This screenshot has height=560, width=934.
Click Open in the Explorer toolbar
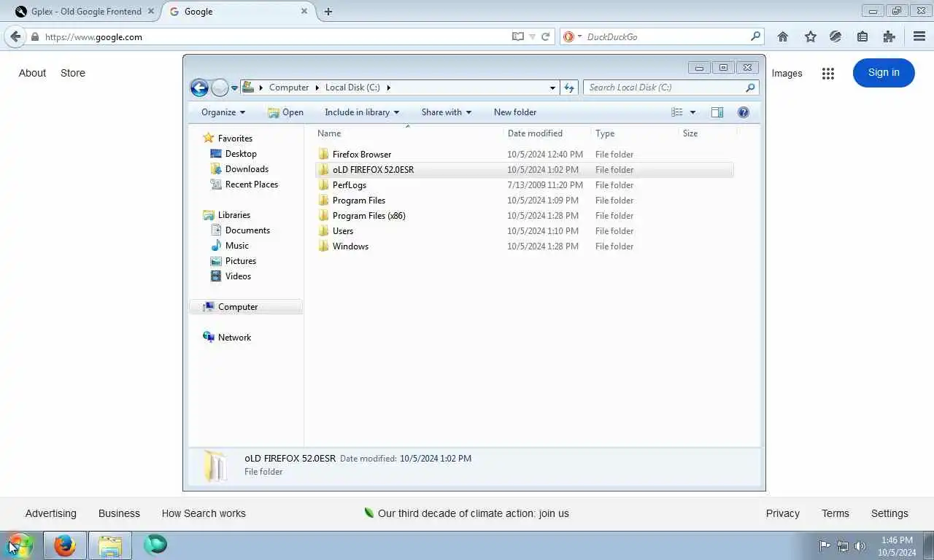point(285,112)
